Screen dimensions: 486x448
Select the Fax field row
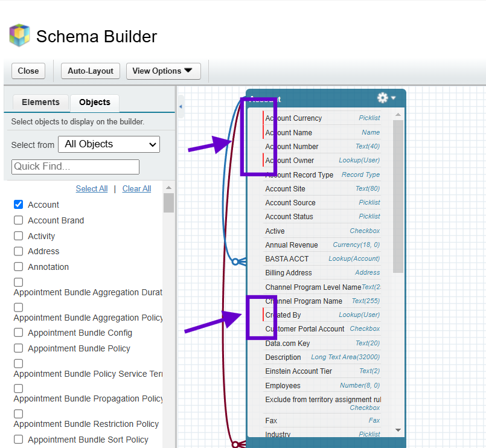[x=322, y=420]
